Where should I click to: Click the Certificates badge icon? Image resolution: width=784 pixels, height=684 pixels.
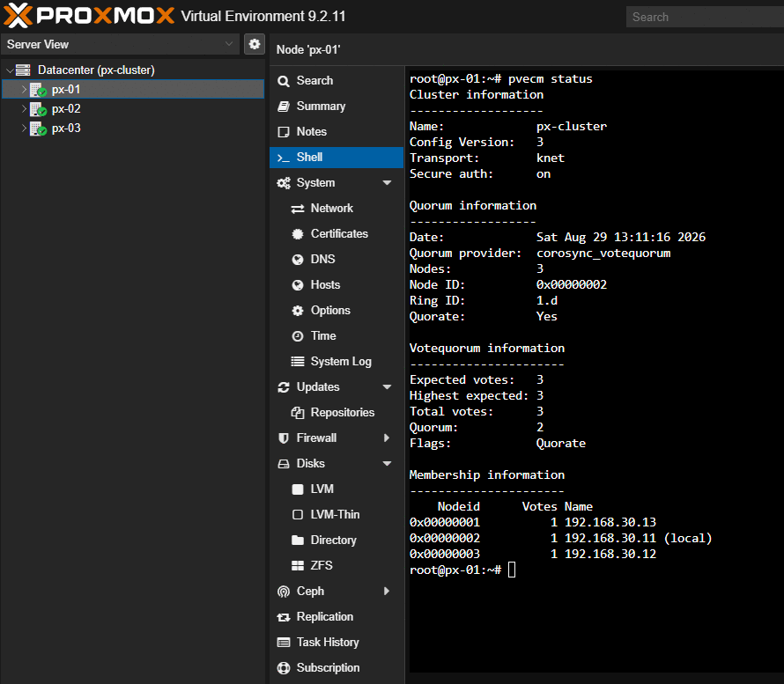tap(298, 234)
